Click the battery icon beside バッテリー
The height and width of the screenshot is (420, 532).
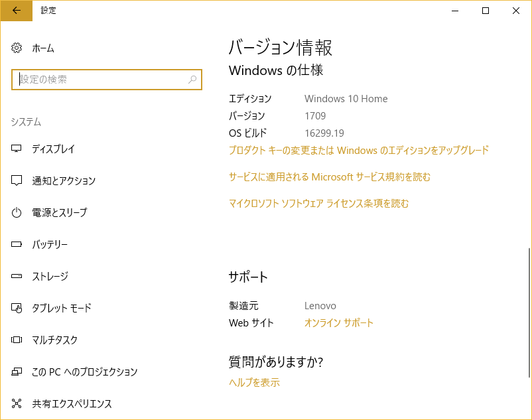click(x=17, y=244)
